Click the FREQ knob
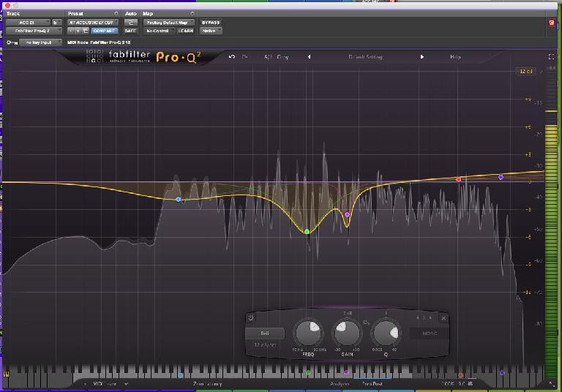This screenshot has width=562, height=392. 308,333
